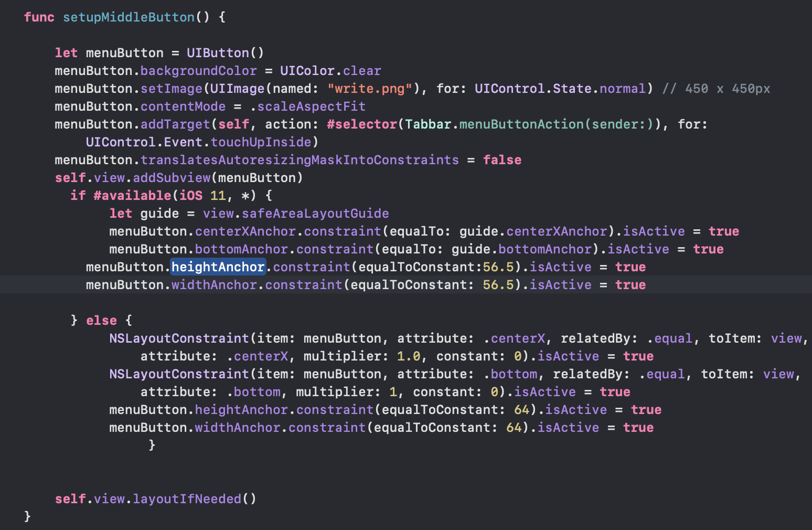This screenshot has height=530, width=812.
Task: Click the backgroundColor property
Action: click(199, 71)
